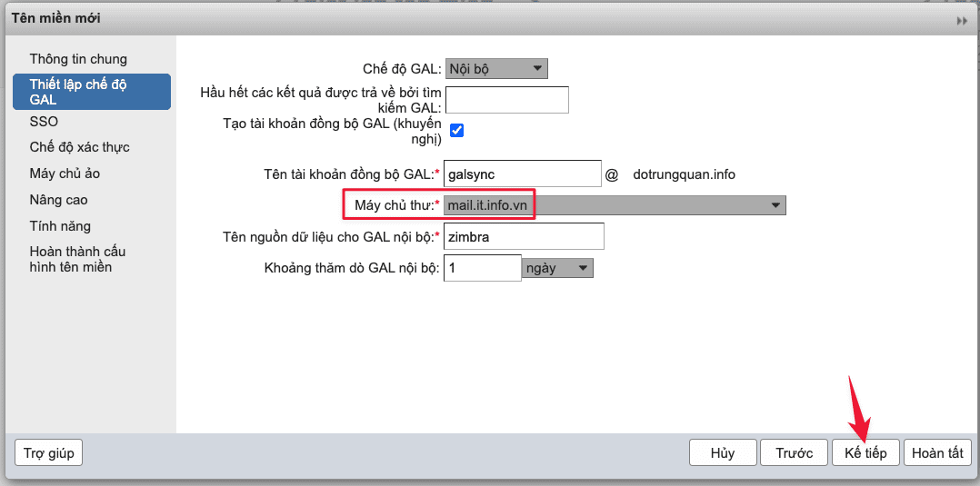The width and height of the screenshot is (980, 486).
Task: Jump to Hoàn thành cấu hình tên miền
Action: (77, 259)
